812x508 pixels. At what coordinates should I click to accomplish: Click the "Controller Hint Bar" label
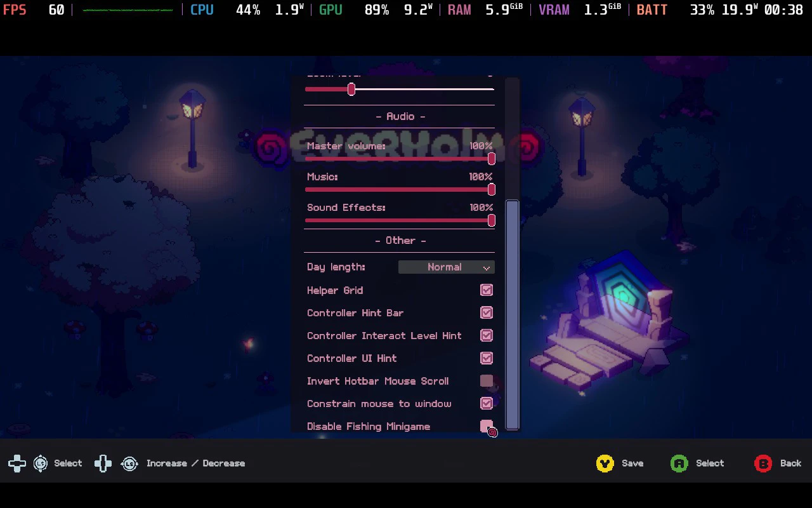point(355,313)
